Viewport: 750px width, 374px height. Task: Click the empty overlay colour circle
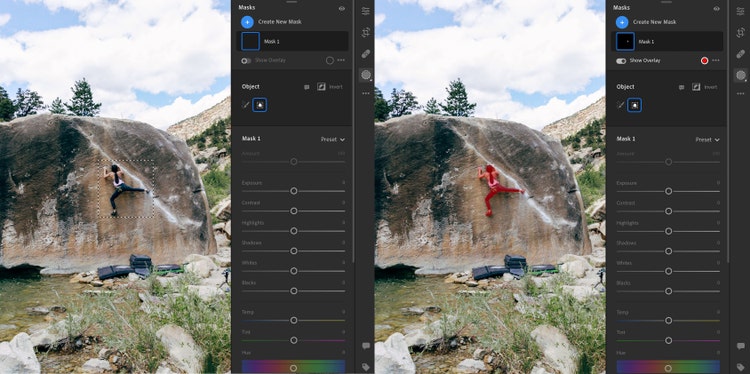[x=330, y=61]
